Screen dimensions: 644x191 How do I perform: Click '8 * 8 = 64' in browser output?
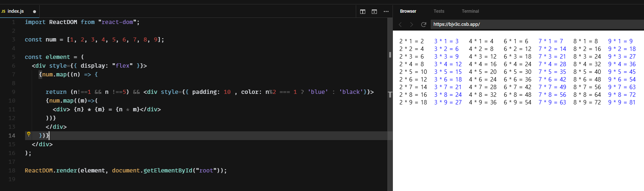tap(587, 95)
